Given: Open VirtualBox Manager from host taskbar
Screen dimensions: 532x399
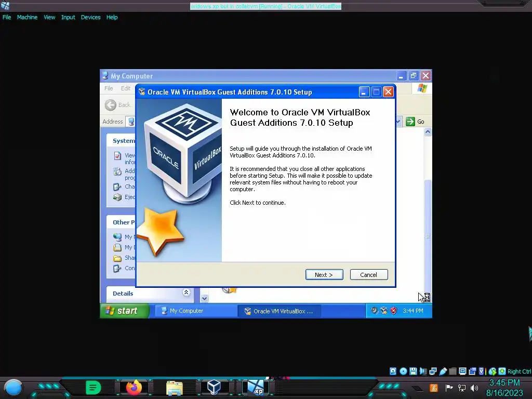Looking at the screenshot, I should click(214, 388).
